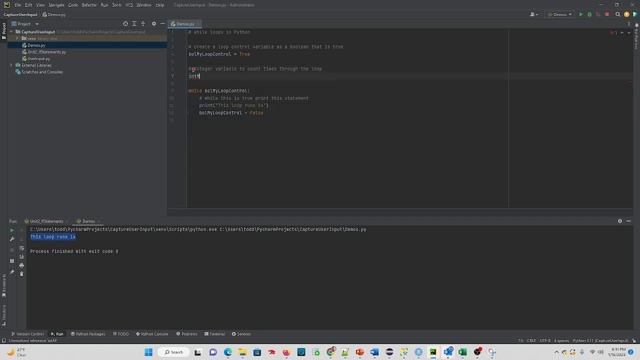Open the Edit menu
Image resolution: width=640 pixels, height=360 pixels.
click(29, 5)
